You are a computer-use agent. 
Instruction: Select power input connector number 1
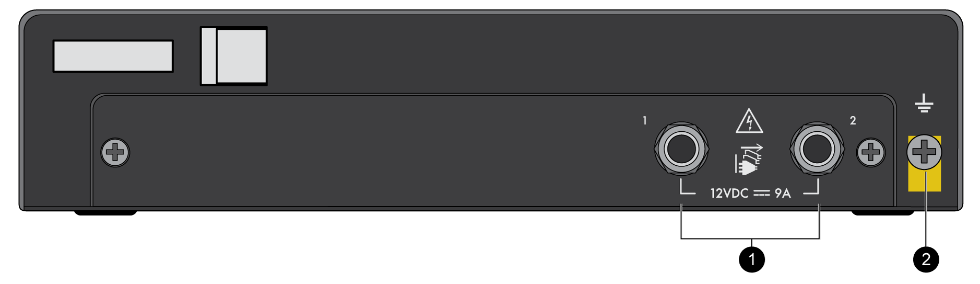point(681,149)
